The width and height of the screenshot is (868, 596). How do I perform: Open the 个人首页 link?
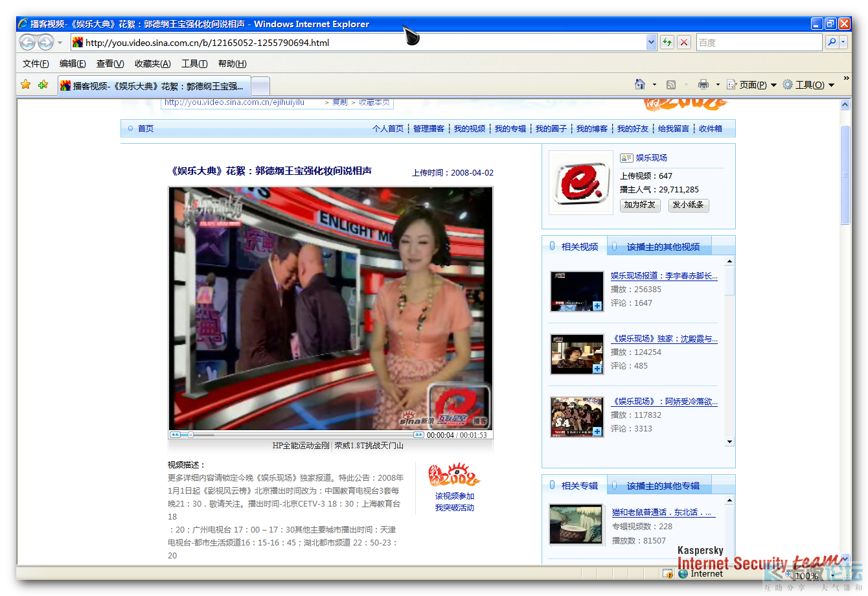click(x=388, y=129)
